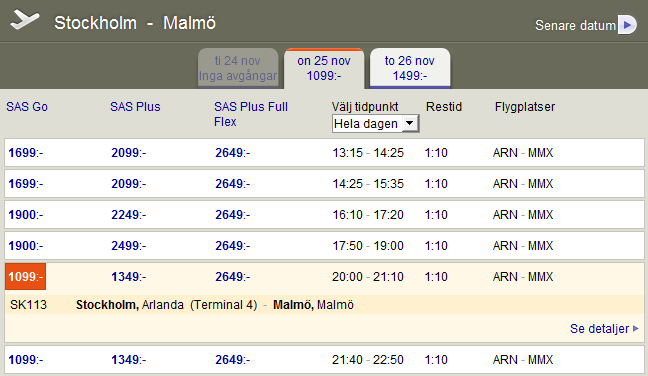Select the on 25 nov tab
The height and width of the screenshot is (376, 648).
pyautogui.click(x=324, y=68)
